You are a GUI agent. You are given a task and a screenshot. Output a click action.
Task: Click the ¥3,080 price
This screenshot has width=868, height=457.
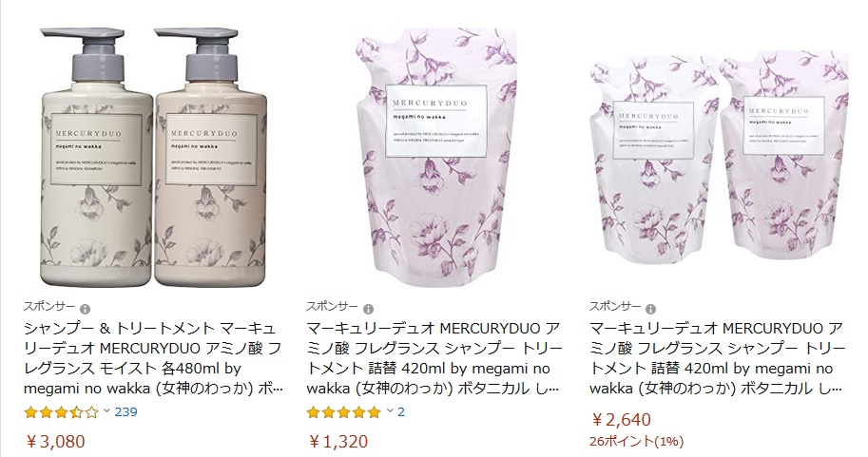click(55, 442)
